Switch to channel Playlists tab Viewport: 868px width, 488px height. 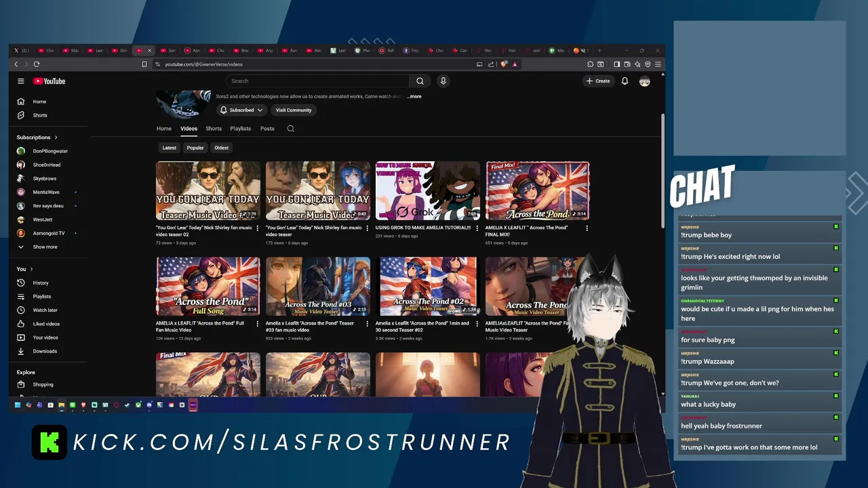pos(241,129)
